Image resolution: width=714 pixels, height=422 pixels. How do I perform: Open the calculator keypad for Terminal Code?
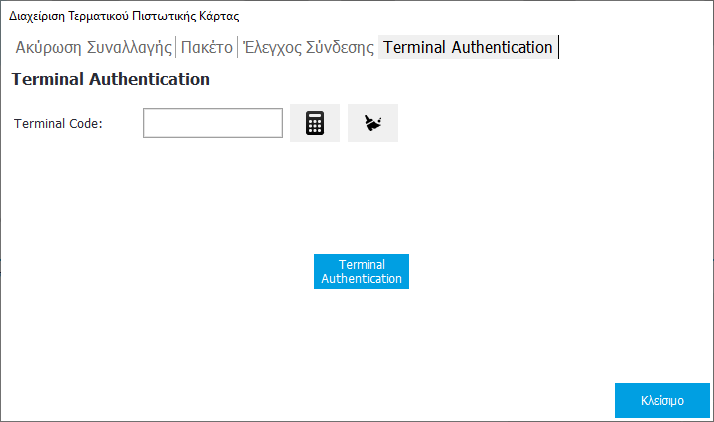(x=315, y=123)
